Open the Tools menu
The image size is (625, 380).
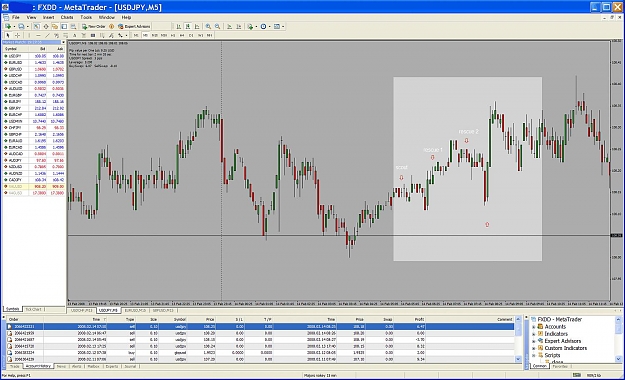coord(86,17)
